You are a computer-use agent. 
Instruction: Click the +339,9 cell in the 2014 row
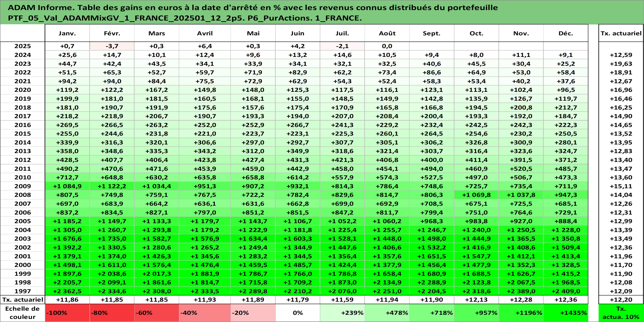[67, 142]
